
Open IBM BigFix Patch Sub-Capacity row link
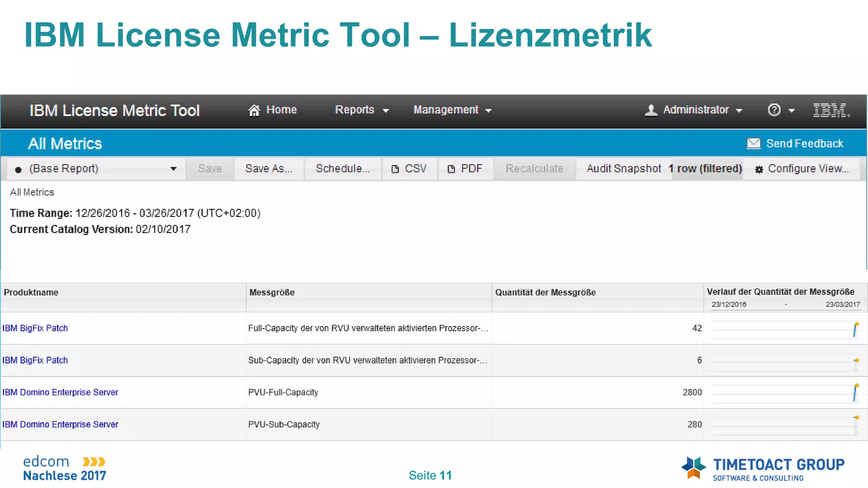(35, 360)
